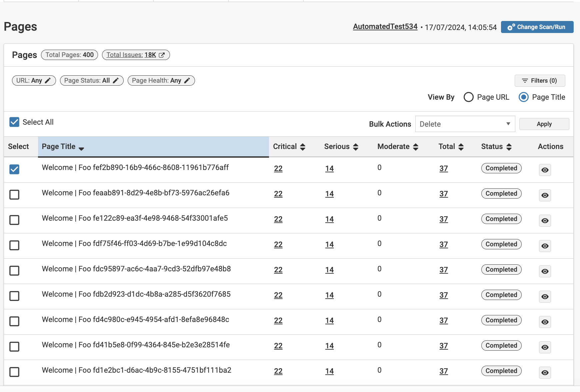Open the Filters (0) panel
The height and width of the screenshot is (392, 580).
point(540,81)
